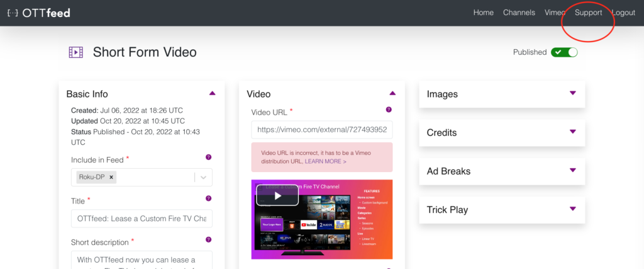Expand the Images panel
The width and height of the screenshot is (644, 269).
point(572,93)
